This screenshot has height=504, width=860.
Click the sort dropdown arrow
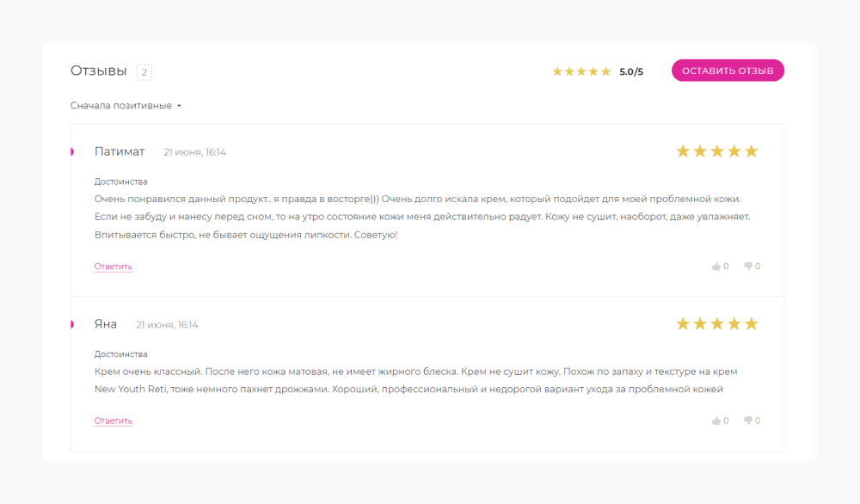179,107
